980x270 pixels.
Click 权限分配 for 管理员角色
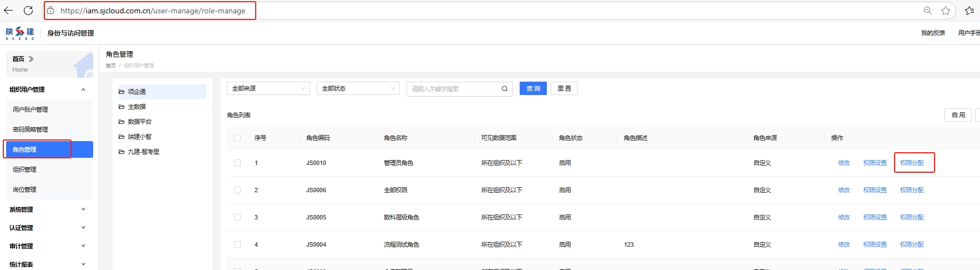[x=912, y=163]
